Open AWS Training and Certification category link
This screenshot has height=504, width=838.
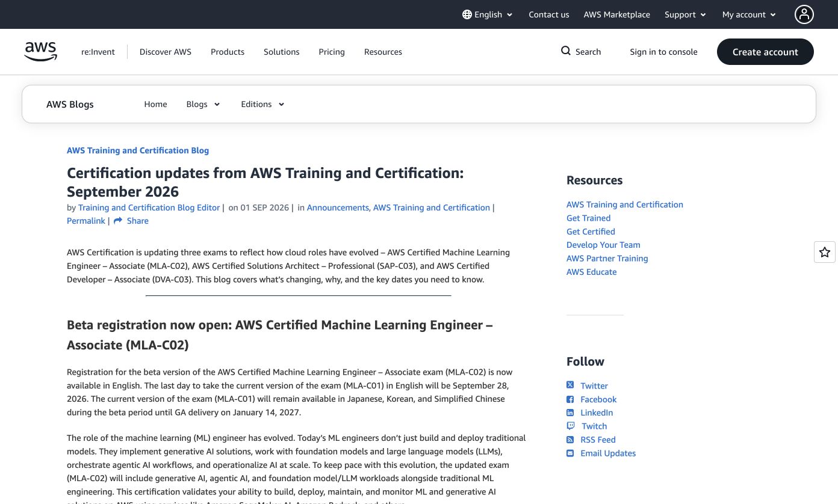432,207
